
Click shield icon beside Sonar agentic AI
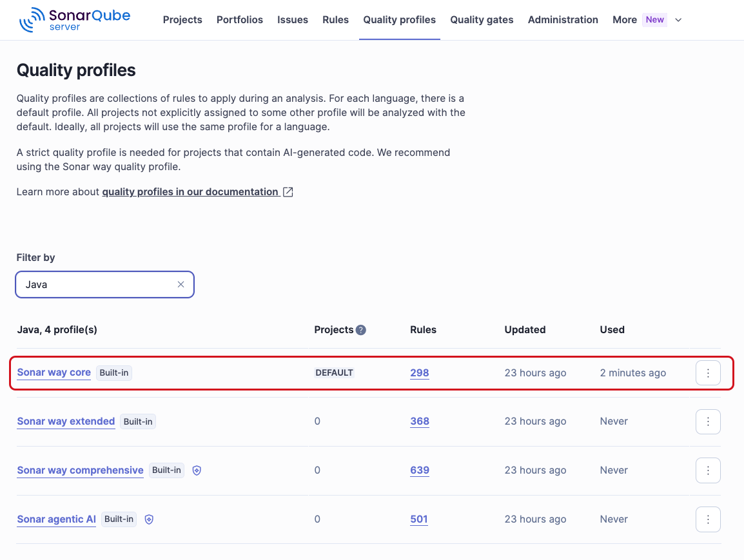149,519
